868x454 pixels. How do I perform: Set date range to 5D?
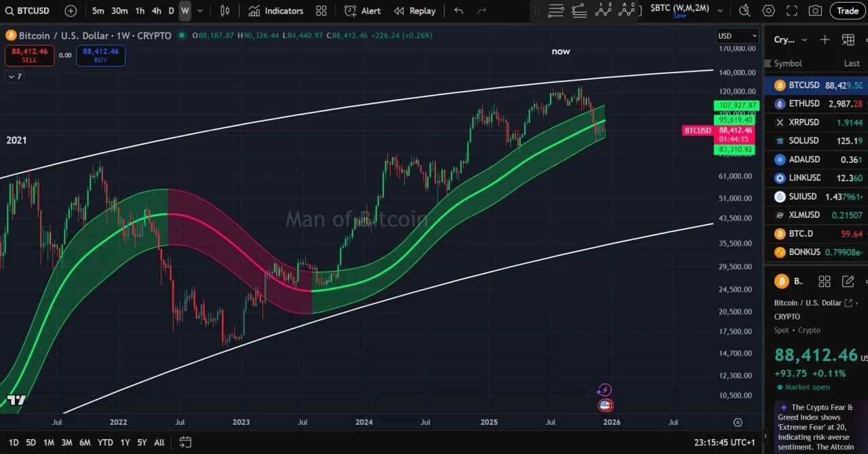click(x=31, y=442)
